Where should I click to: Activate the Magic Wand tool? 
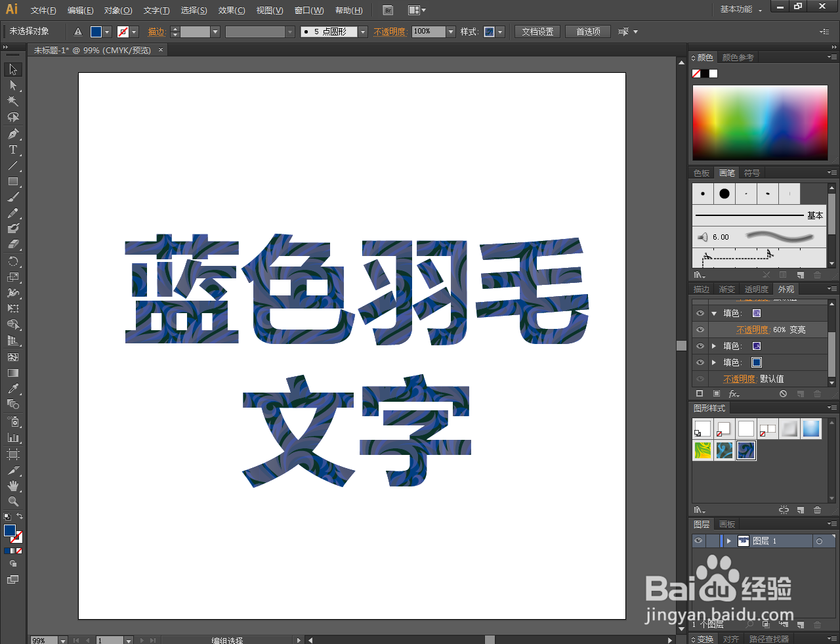(14, 100)
